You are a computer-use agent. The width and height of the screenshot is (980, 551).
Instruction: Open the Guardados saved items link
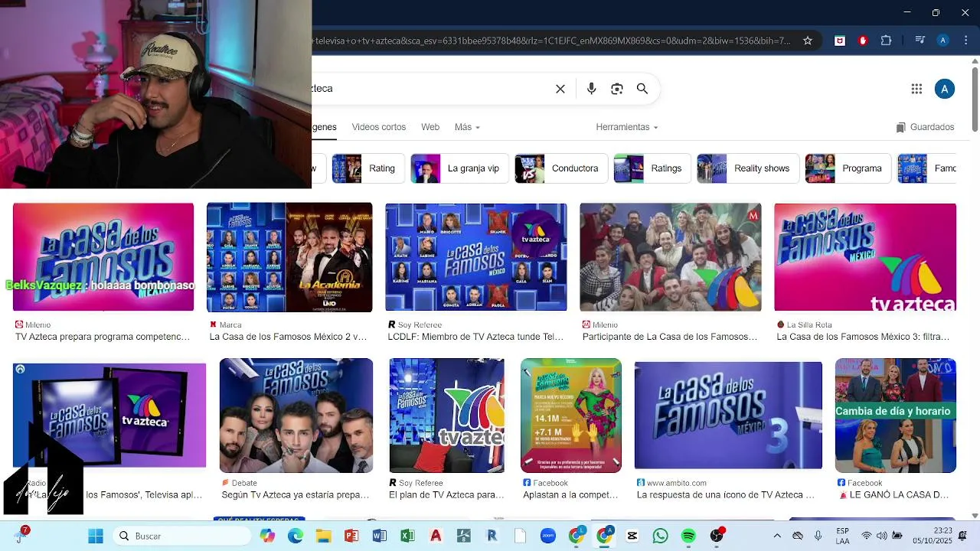tap(926, 127)
